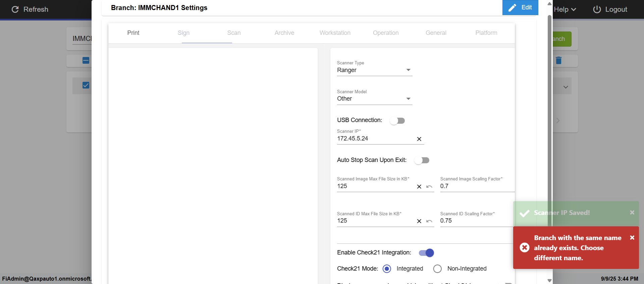The width and height of the screenshot is (644, 284).
Task: Clear Scanned Image Max File Size value
Action: (x=419, y=186)
